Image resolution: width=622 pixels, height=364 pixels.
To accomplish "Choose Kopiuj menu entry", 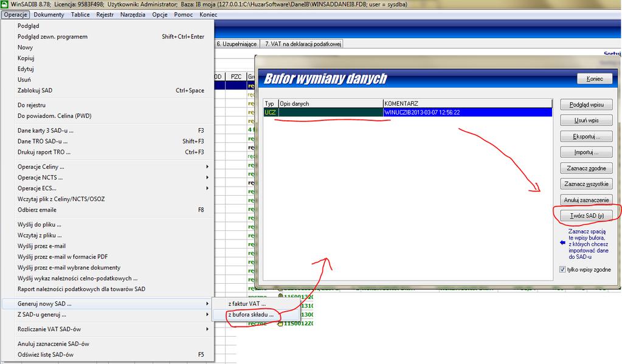I will point(108,58).
